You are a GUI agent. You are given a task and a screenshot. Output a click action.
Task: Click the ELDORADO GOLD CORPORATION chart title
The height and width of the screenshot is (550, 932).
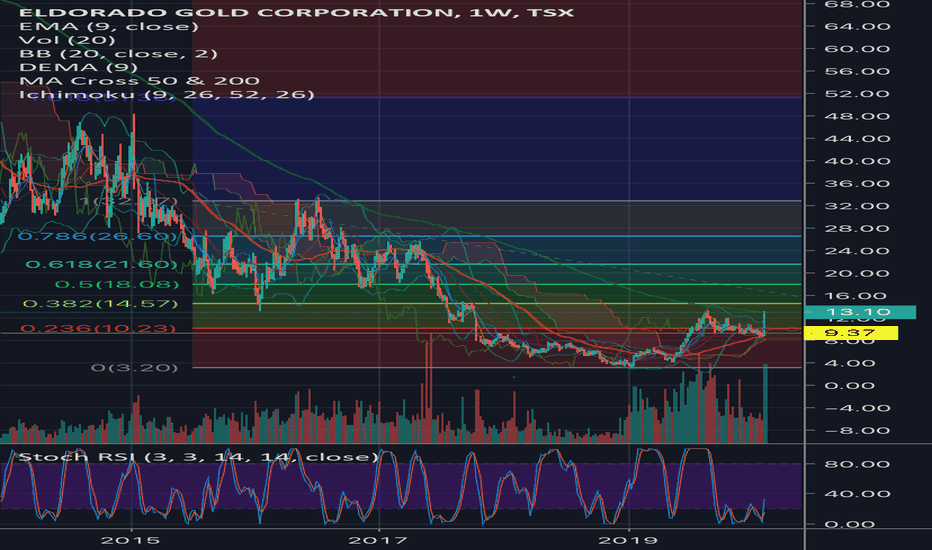pos(296,12)
